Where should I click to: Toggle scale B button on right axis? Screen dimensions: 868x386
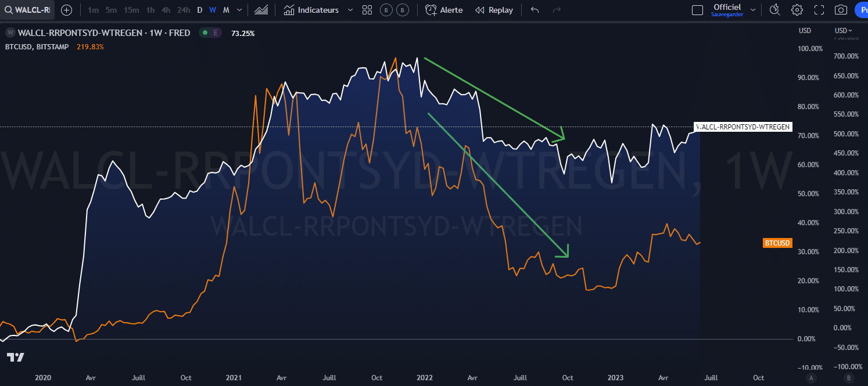pyautogui.click(x=848, y=378)
